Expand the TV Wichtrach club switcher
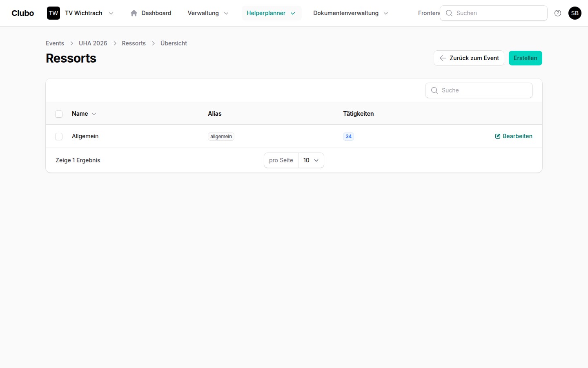This screenshot has width=588, height=368. coord(89,13)
